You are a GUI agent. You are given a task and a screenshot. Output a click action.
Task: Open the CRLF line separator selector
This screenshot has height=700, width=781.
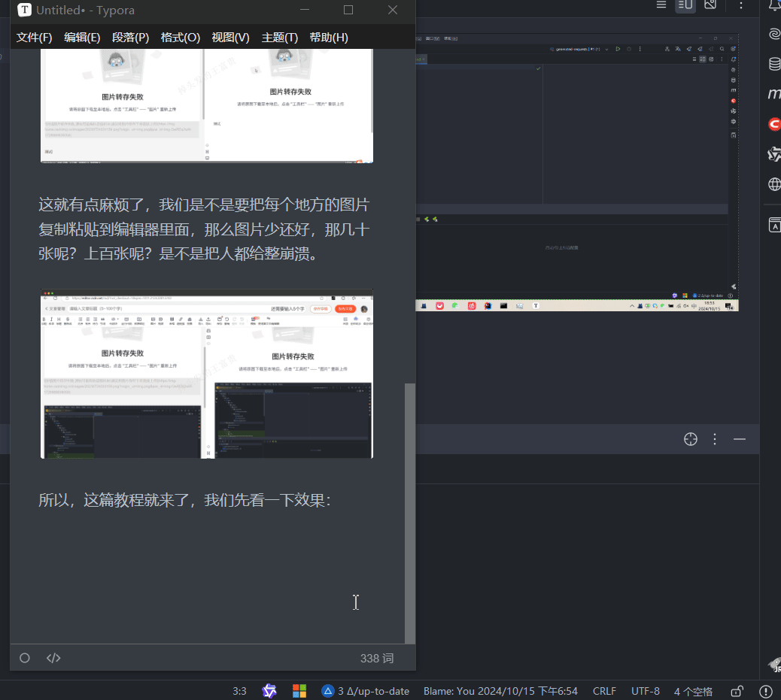point(604,692)
